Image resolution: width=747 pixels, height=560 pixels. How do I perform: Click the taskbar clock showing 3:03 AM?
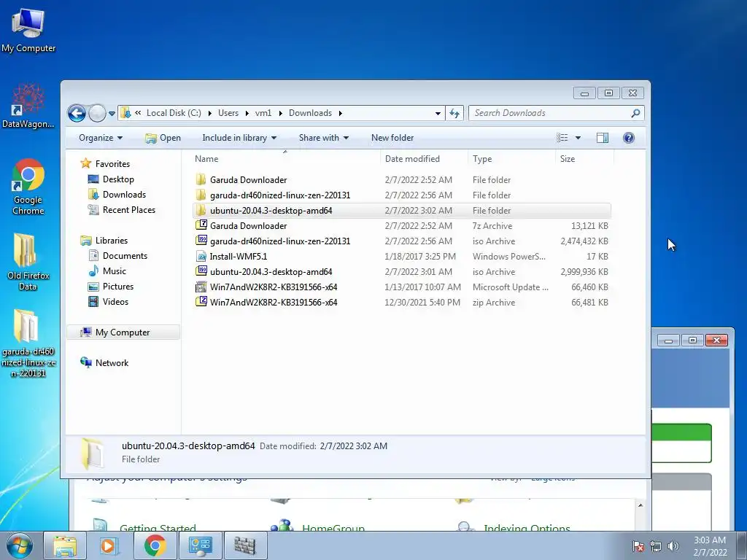click(x=710, y=545)
